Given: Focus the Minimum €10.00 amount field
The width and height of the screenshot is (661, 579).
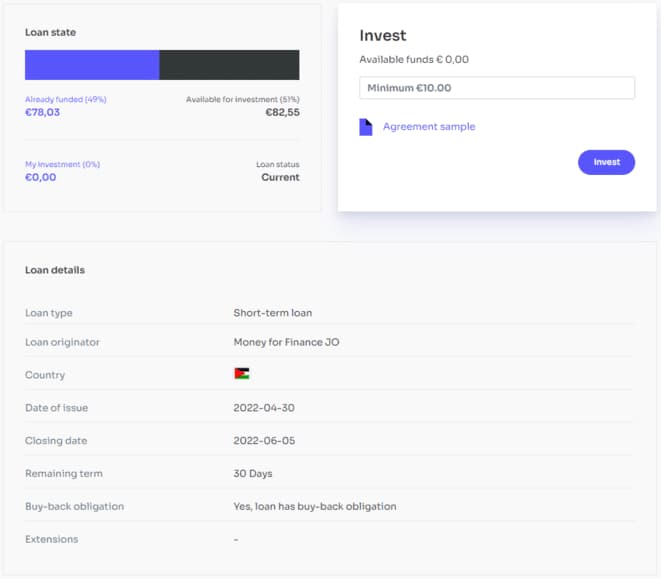Looking at the screenshot, I should coord(497,88).
